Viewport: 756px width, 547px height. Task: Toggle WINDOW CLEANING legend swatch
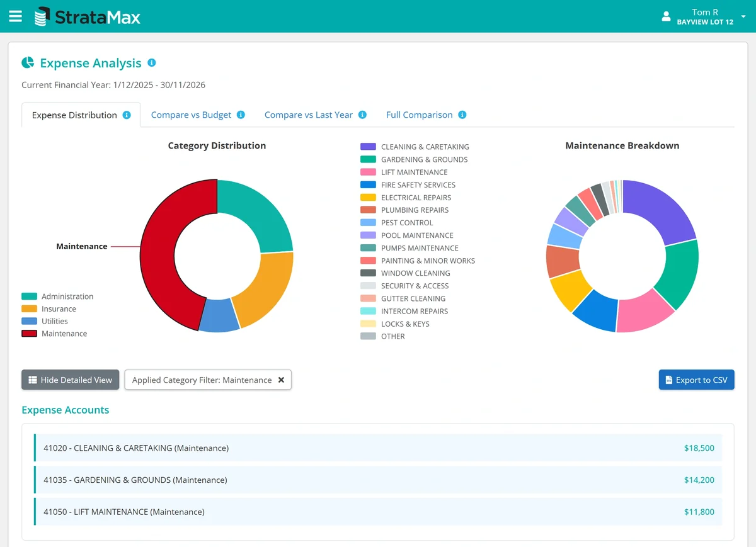click(369, 273)
